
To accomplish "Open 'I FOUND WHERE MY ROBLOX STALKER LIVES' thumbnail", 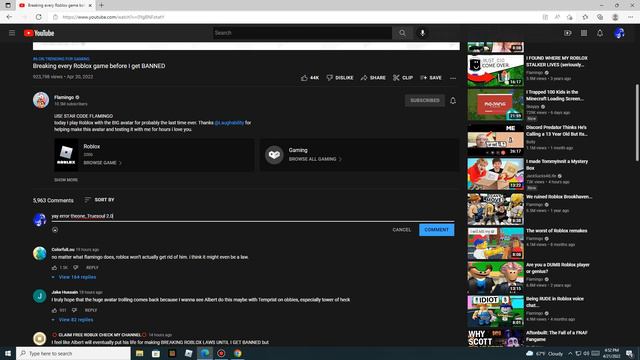I will [496, 71].
